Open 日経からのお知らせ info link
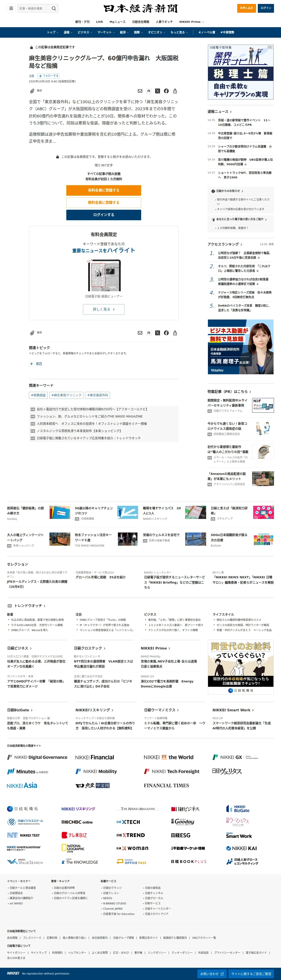 pos(227,191)
